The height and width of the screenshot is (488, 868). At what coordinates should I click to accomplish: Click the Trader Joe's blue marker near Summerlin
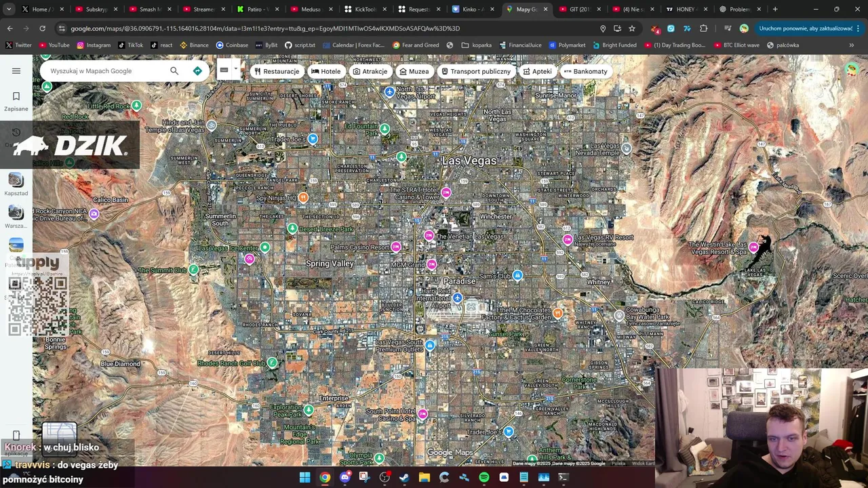click(x=313, y=138)
